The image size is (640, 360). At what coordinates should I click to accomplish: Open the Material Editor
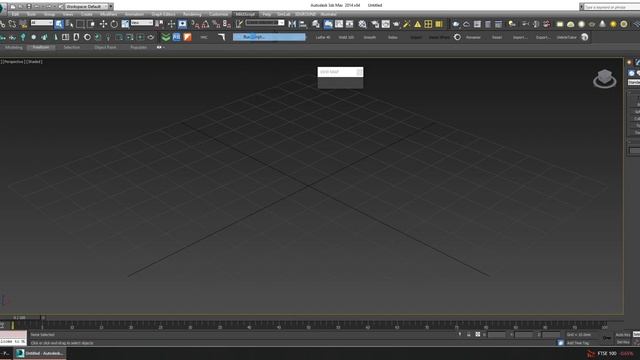[x=362, y=24]
